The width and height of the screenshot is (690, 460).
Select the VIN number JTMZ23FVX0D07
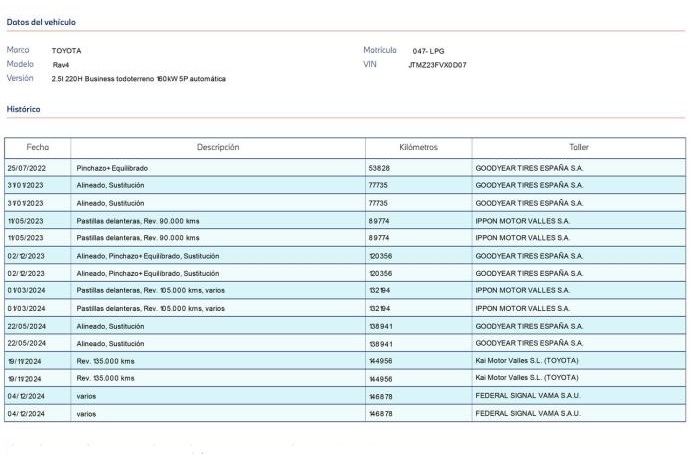(x=437, y=64)
